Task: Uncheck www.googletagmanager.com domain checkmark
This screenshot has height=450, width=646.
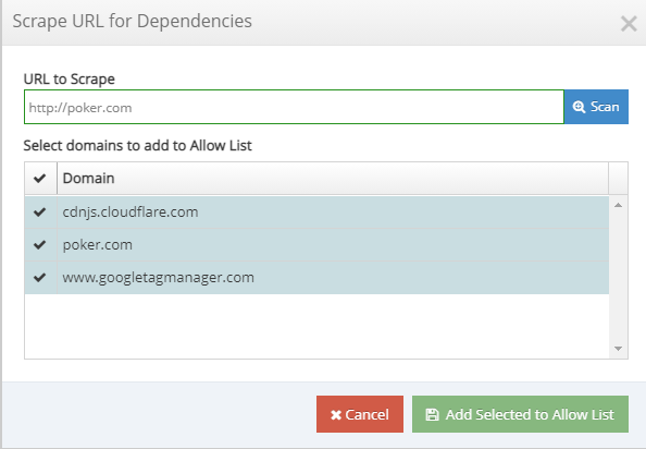Action: [x=40, y=277]
